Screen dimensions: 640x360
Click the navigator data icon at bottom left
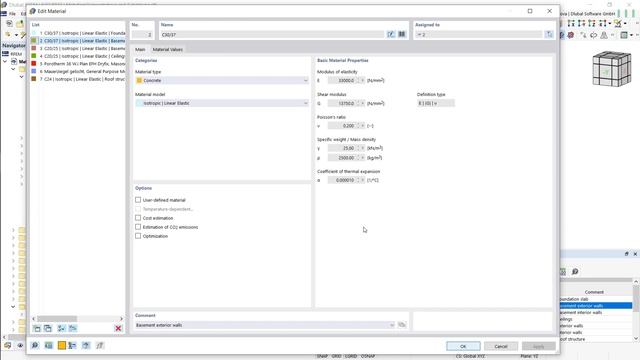coord(7,345)
